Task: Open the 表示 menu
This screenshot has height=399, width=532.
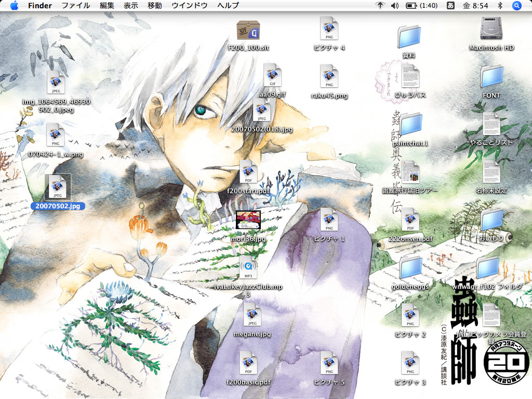Action: point(130,5)
